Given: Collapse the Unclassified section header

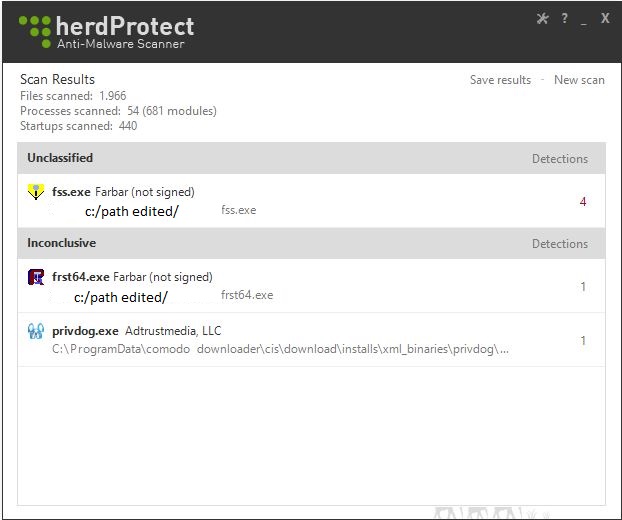Looking at the screenshot, I should (60, 158).
